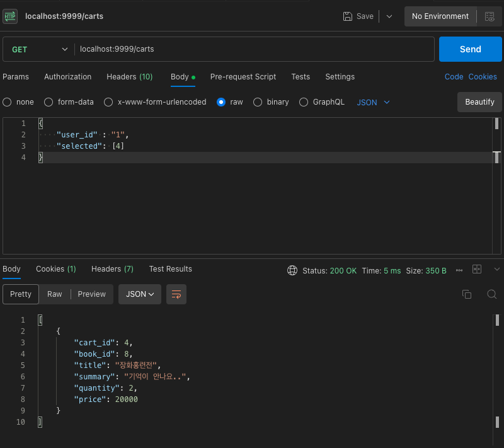Select the form-data body option
This screenshot has height=448, width=504.
point(49,102)
